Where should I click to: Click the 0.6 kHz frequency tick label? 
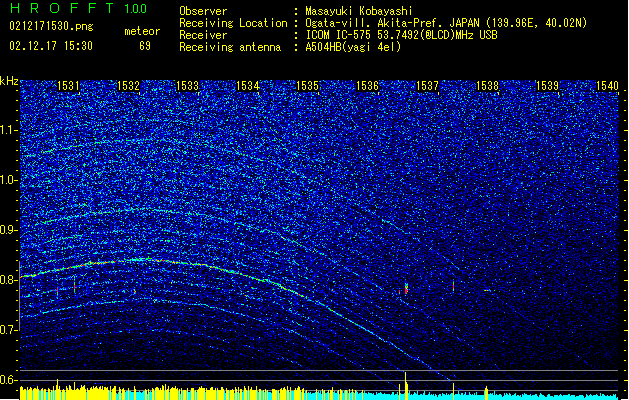pyautogui.click(x=7, y=380)
